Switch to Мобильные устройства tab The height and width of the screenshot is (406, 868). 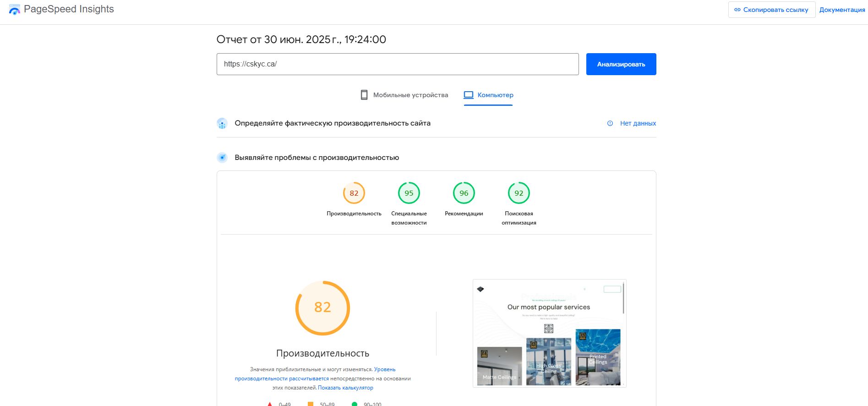pos(404,95)
